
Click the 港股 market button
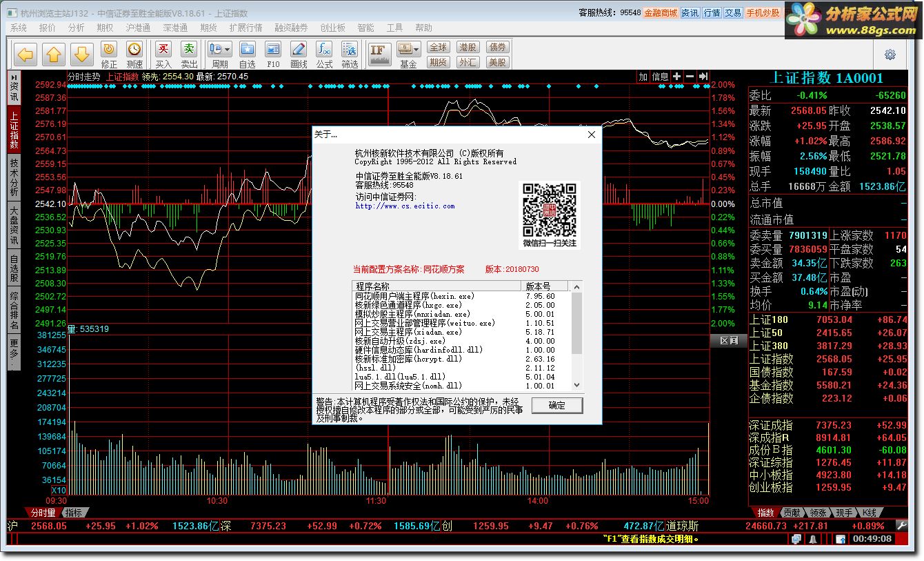(468, 47)
